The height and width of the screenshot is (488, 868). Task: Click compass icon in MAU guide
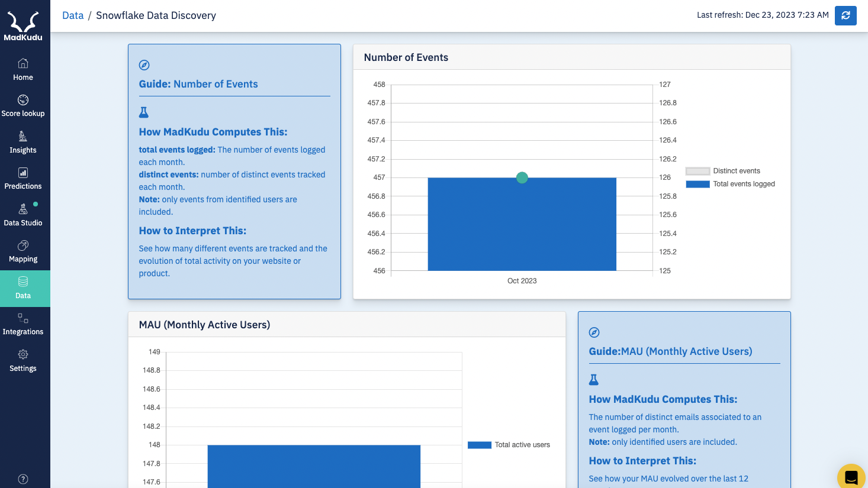point(594,332)
